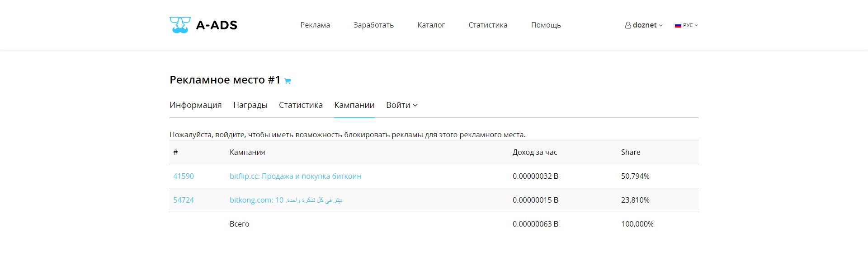Click the shopping cart icon beside title
The image size is (868, 269).
[x=288, y=81]
